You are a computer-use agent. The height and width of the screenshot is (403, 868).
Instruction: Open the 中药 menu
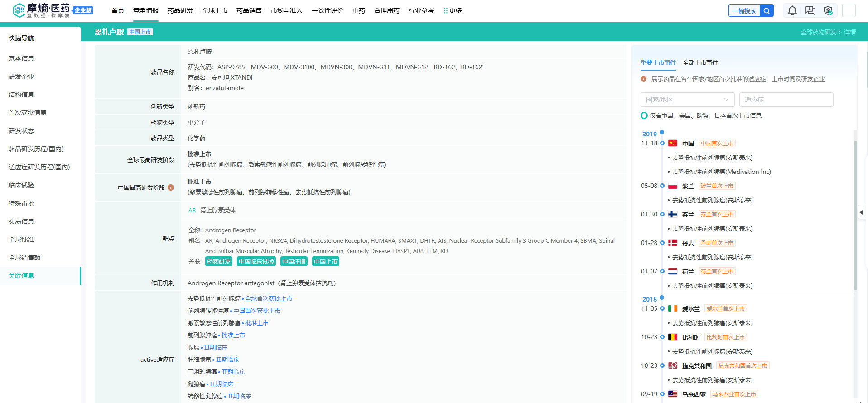(x=359, y=10)
